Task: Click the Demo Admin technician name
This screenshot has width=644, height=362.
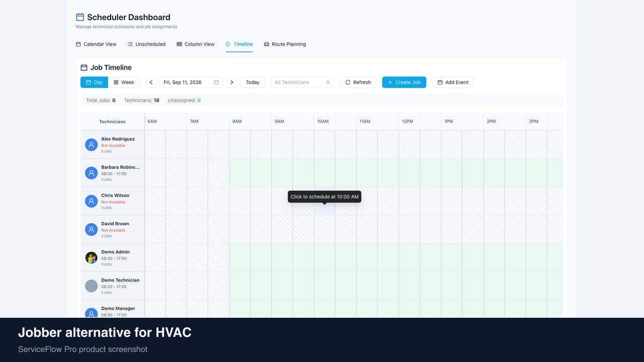Action: point(115,252)
